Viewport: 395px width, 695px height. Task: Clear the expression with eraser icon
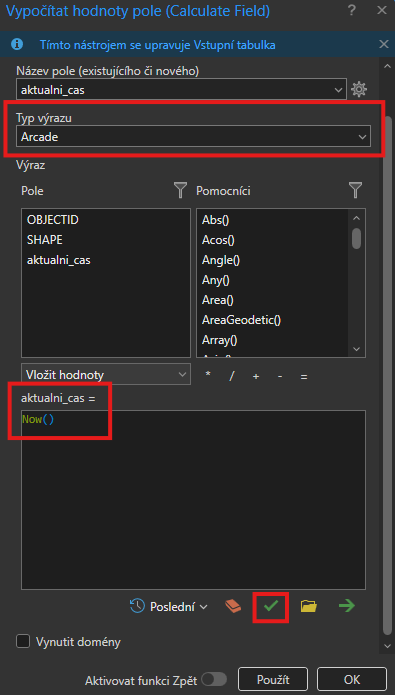coord(233,605)
